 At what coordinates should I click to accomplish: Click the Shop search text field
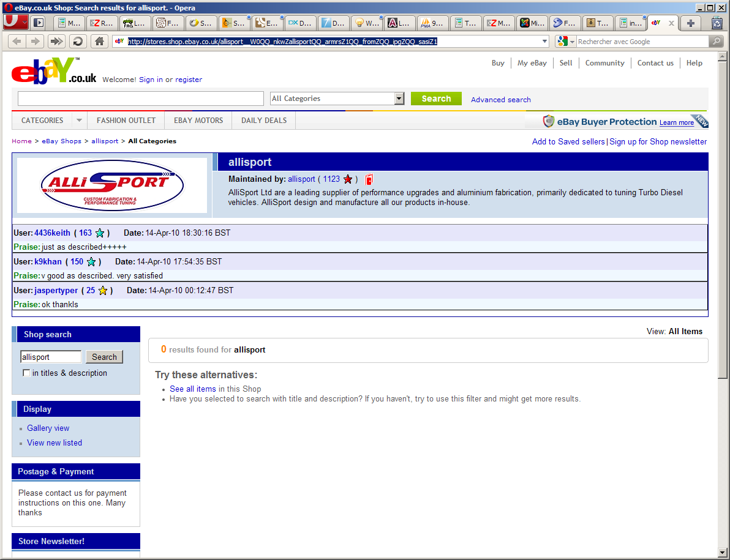coord(51,357)
